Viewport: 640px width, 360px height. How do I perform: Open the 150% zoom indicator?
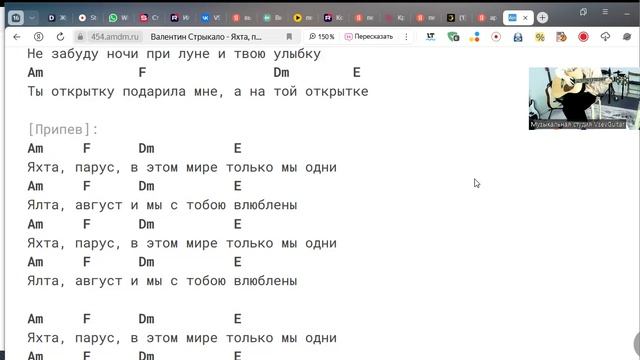(x=321, y=37)
